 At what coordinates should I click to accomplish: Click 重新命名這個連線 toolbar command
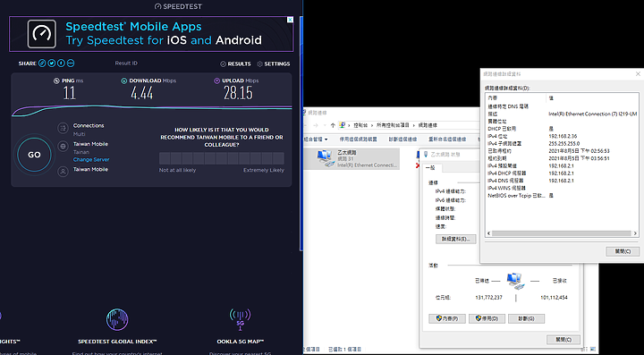point(447,139)
